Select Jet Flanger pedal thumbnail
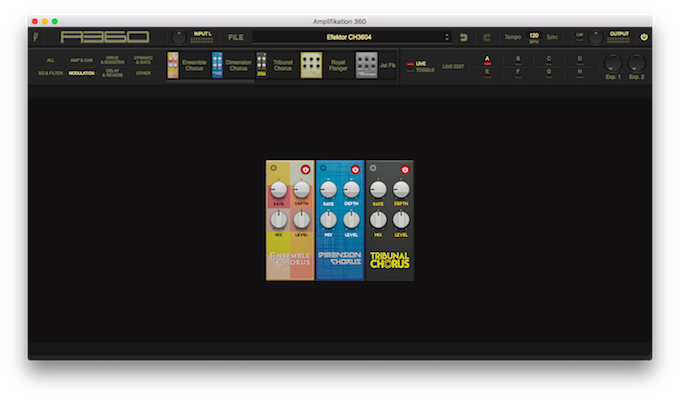The image size is (680, 400). (366, 65)
